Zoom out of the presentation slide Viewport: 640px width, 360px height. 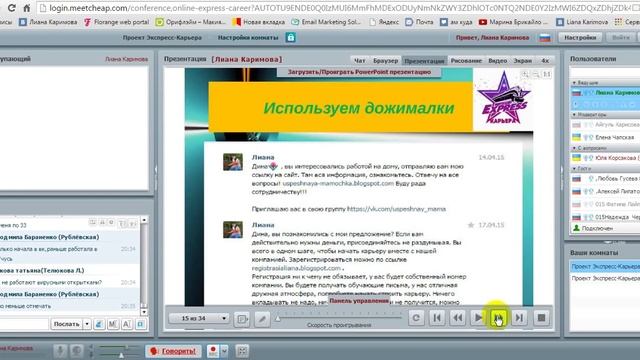[x=536, y=74]
